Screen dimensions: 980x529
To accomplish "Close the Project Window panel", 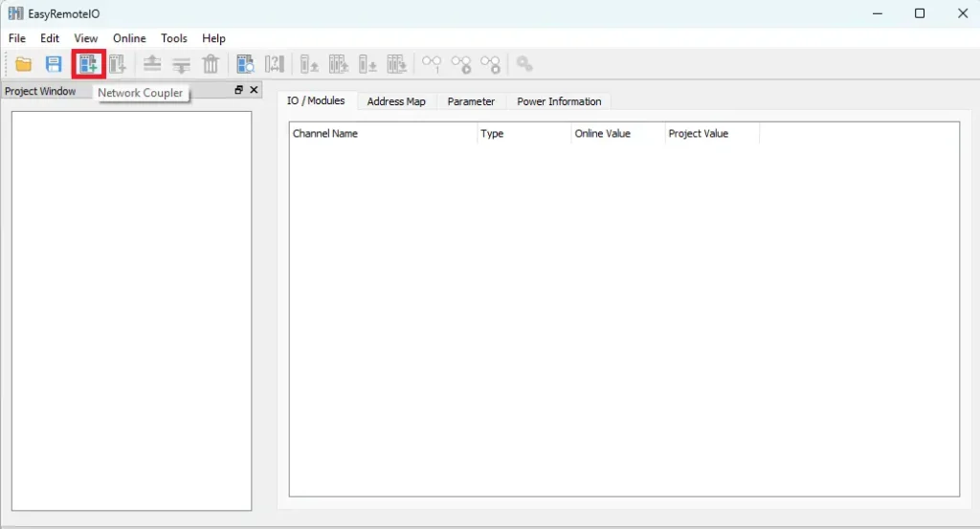I will (x=254, y=90).
